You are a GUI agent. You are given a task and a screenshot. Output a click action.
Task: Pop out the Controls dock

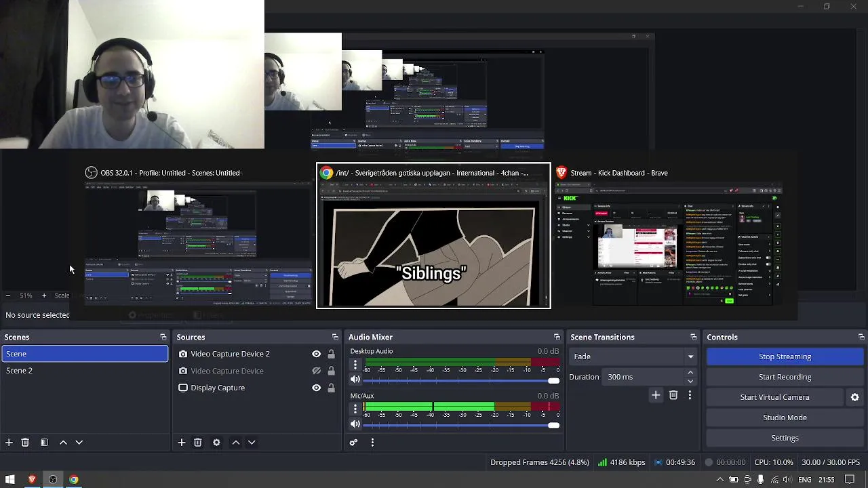tap(861, 337)
